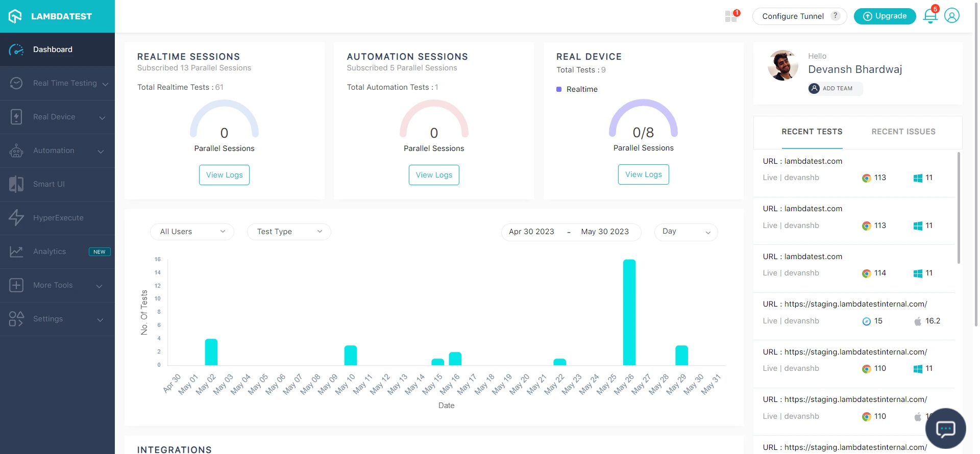Open the notifications bell icon

pos(930,16)
